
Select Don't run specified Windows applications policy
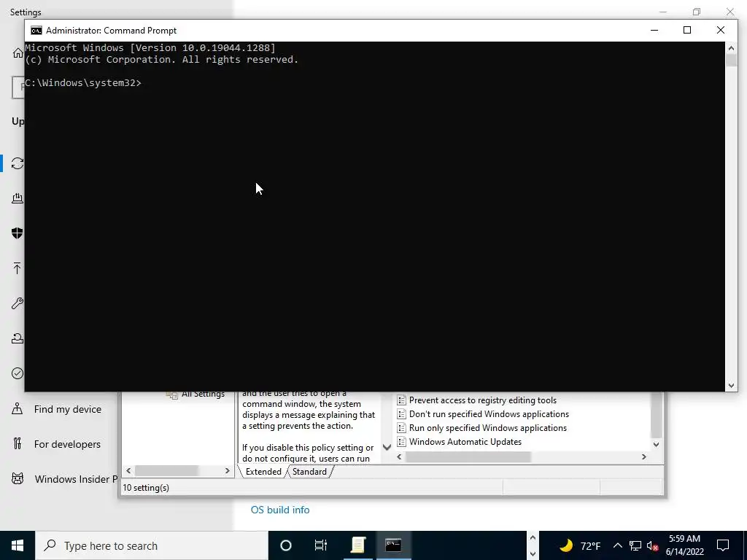pyautogui.click(x=489, y=414)
